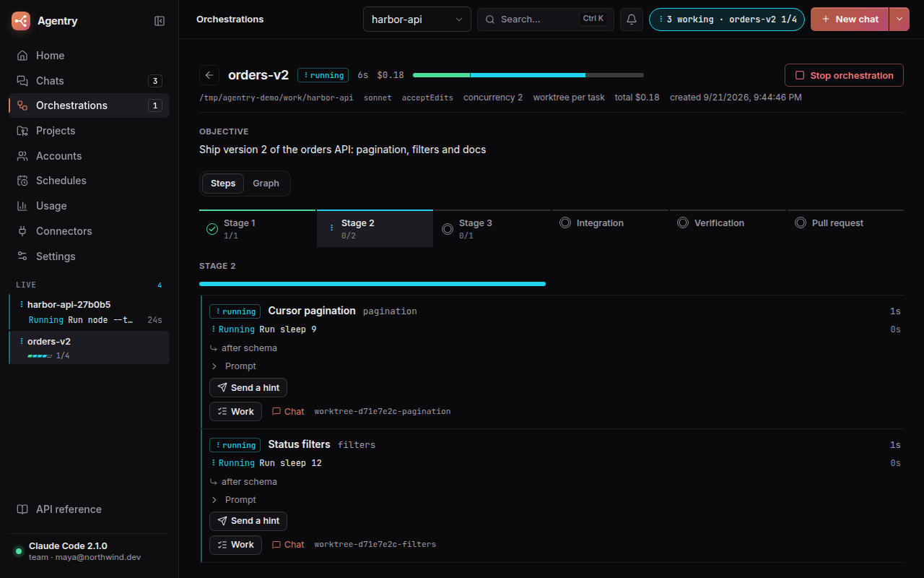Image resolution: width=924 pixels, height=578 pixels.
Task: Click the magnifier search icon
Action: coord(491,20)
